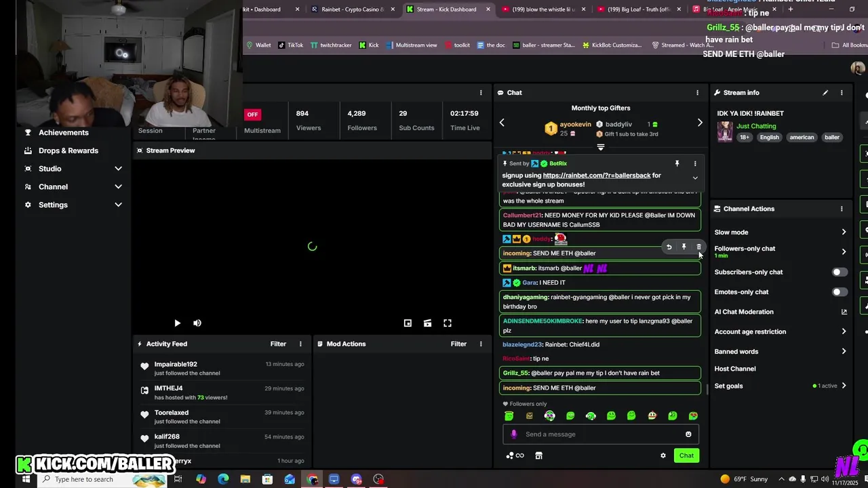Pin the hovered chat message
This screenshot has height=488, width=868.
coord(684,247)
